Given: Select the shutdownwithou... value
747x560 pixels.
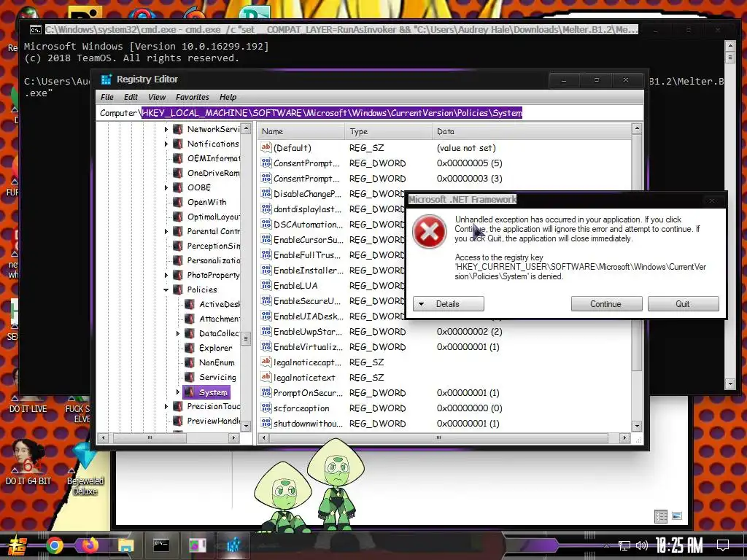Looking at the screenshot, I should tap(307, 424).
